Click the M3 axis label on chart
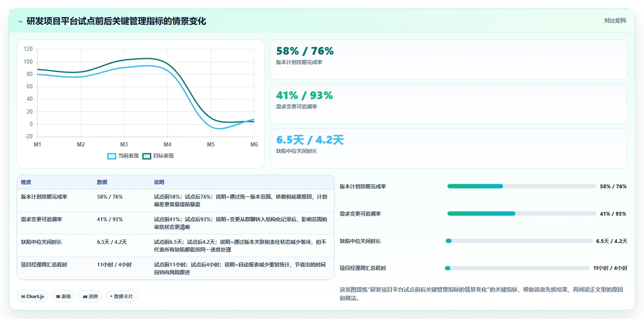The height and width of the screenshot is (319, 644). [124, 145]
